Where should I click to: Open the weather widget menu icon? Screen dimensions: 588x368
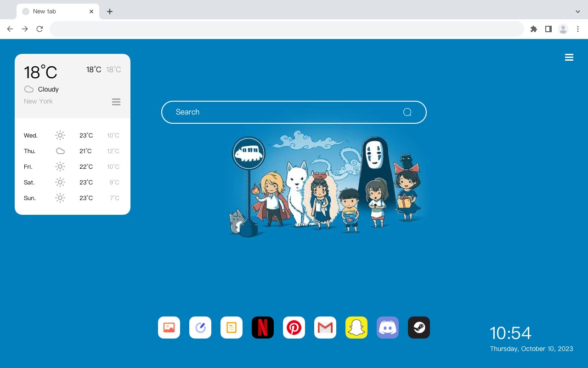pos(116,102)
